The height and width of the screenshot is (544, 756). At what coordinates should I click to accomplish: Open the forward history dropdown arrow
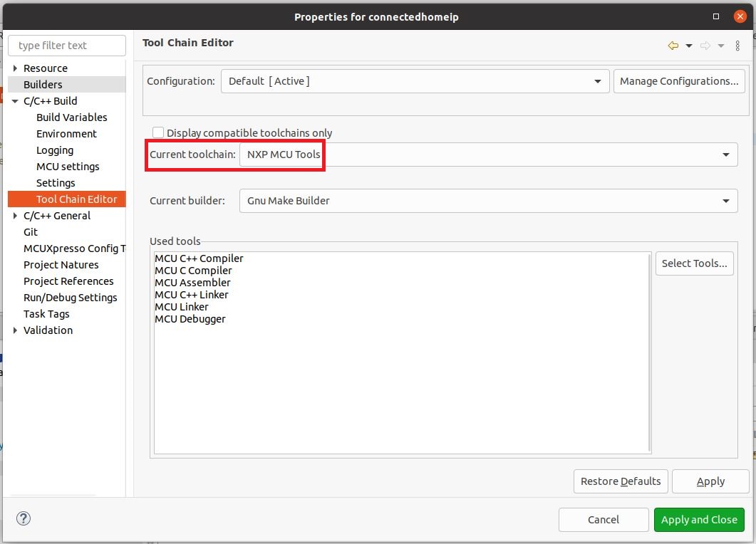pos(721,46)
